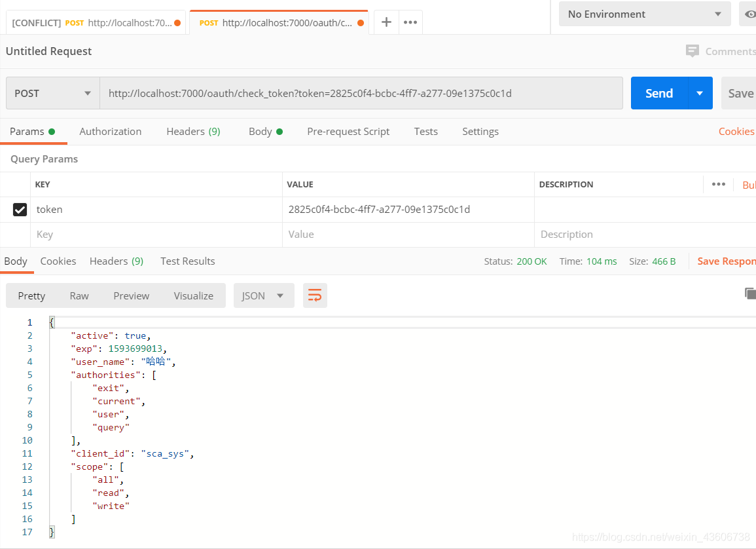The image size is (756, 549).
Task: Open the Pre-request Script tab
Action: (348, 131)
